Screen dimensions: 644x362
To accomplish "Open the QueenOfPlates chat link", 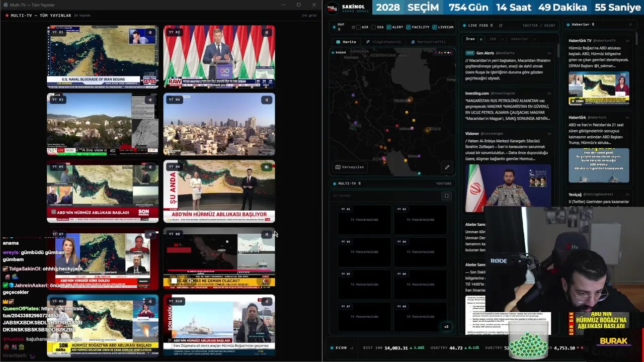I will click(43, 319).
